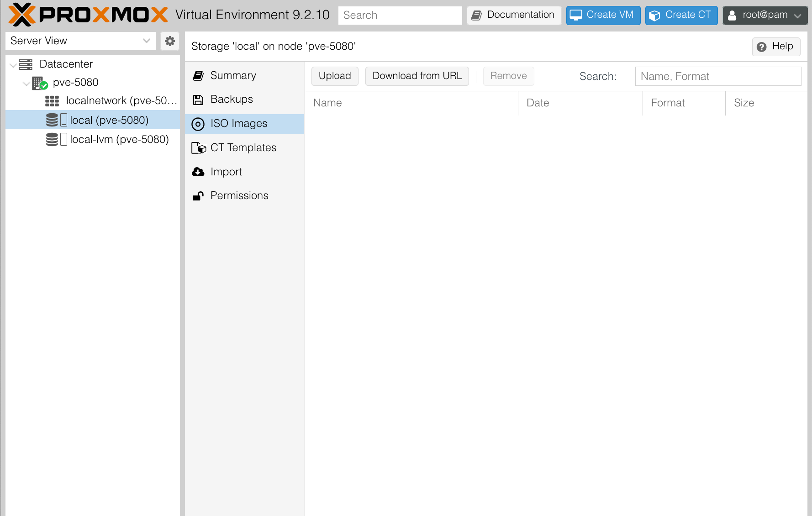The height and width of the screenshot is (516, 812).
Task: Click the Upload button
Action: (x=335, y=76)
